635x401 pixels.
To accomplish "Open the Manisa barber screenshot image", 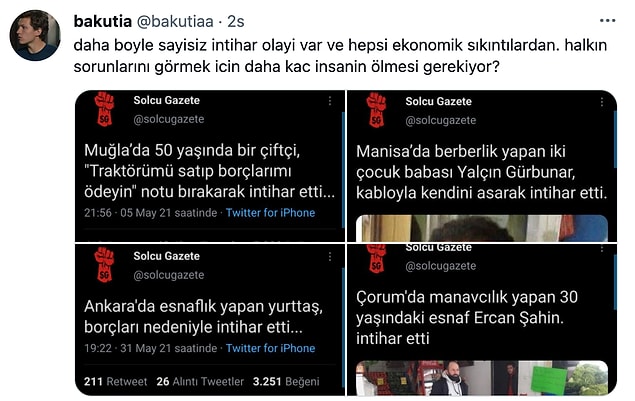I will [x=482, y=166].
